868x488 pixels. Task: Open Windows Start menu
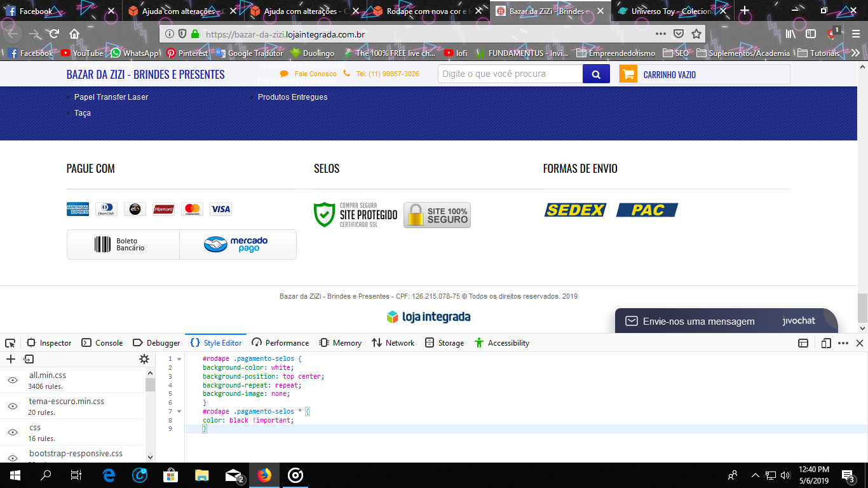(15, 475)
